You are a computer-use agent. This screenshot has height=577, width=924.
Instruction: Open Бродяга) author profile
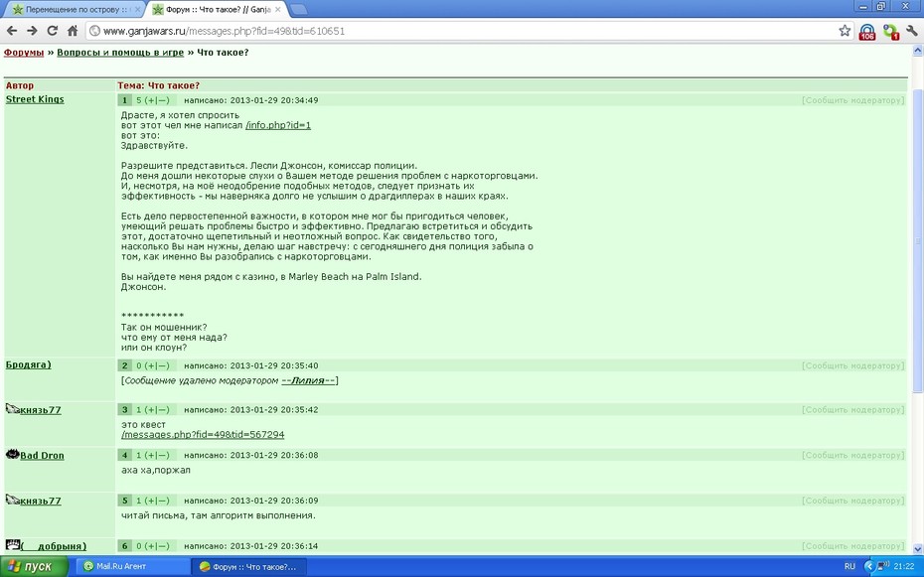[28, 364]
